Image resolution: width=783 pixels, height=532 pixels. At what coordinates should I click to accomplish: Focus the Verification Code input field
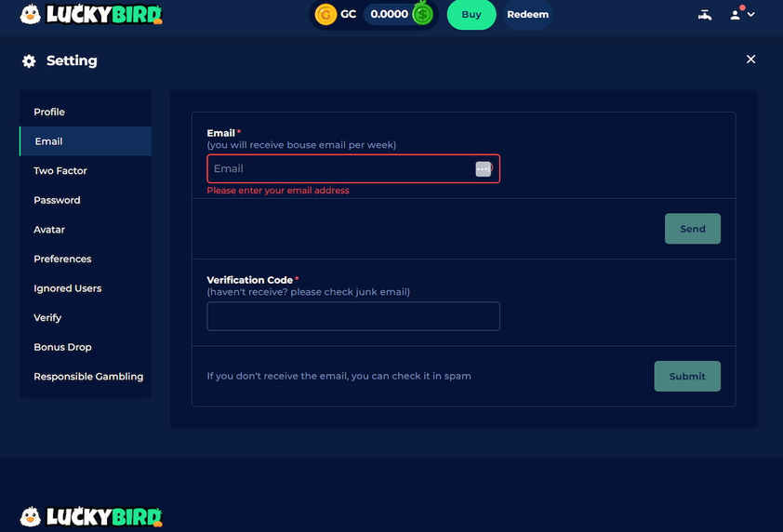pos(353,316)
